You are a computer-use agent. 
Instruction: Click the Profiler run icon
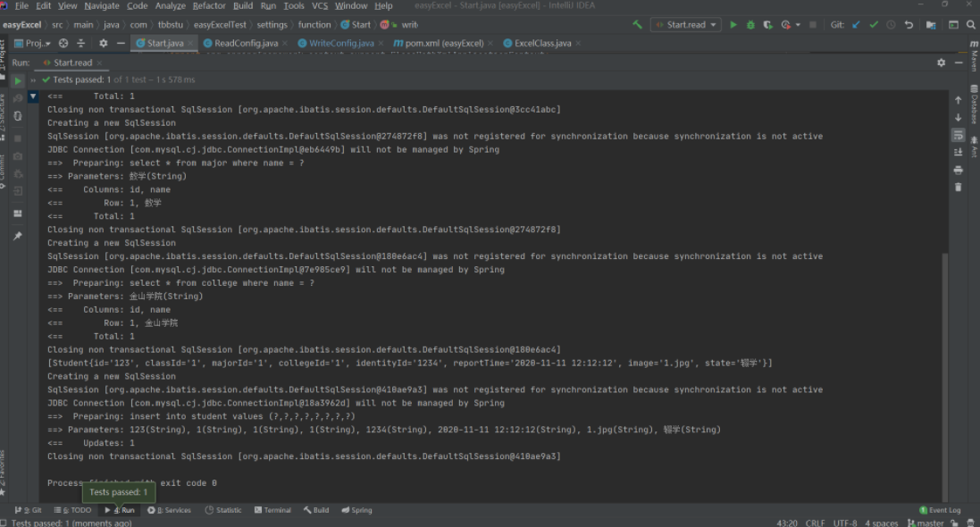pos(785,25)
